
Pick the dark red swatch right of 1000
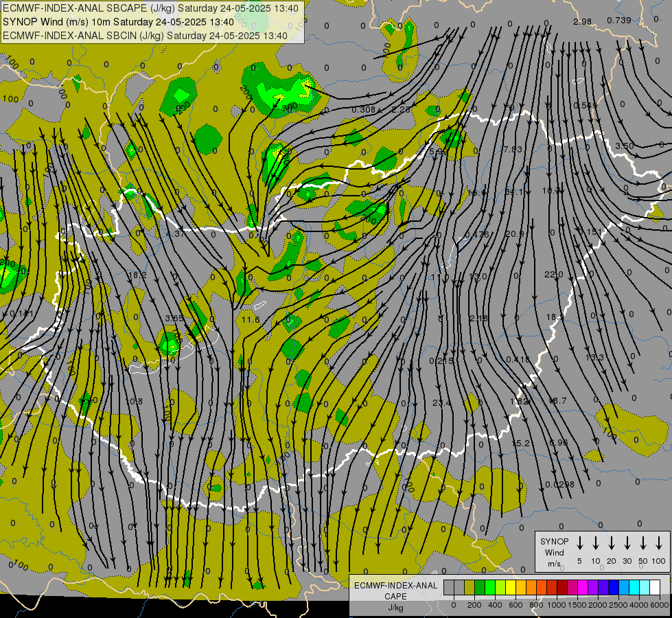pos(562,587)
